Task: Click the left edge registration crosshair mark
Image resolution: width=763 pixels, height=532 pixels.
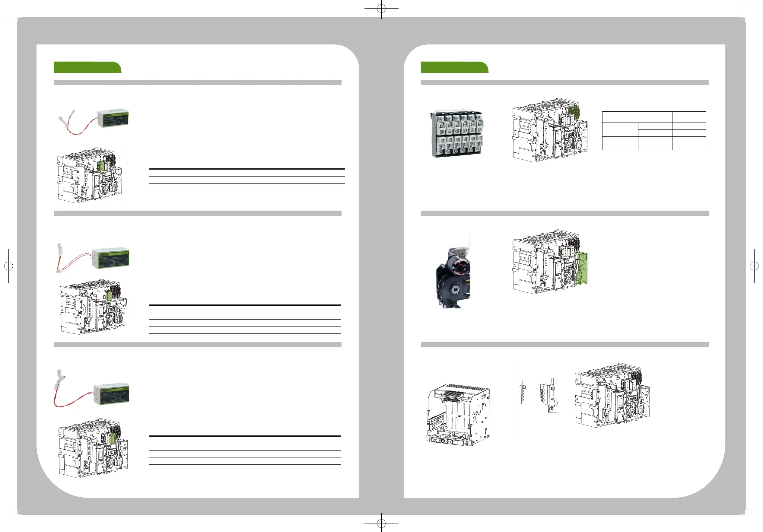Action: pyautogui.click(x=9, y=266)
